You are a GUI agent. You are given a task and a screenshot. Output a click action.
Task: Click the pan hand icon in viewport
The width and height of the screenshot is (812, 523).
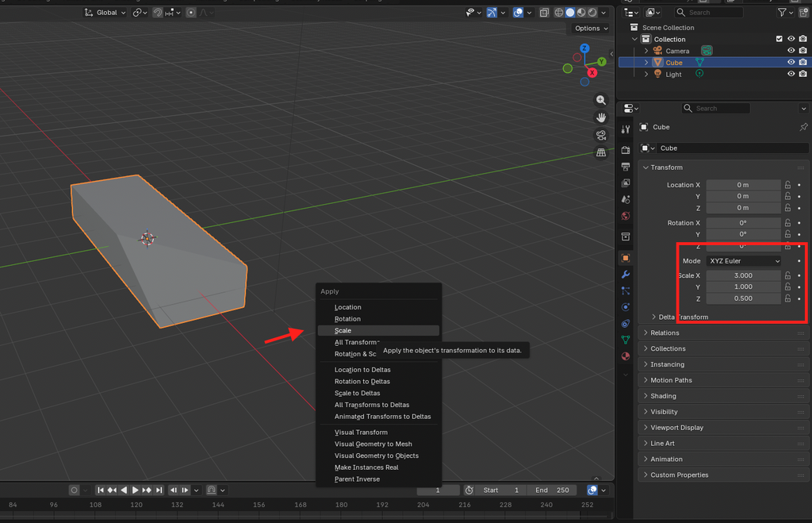click(601, 117)
